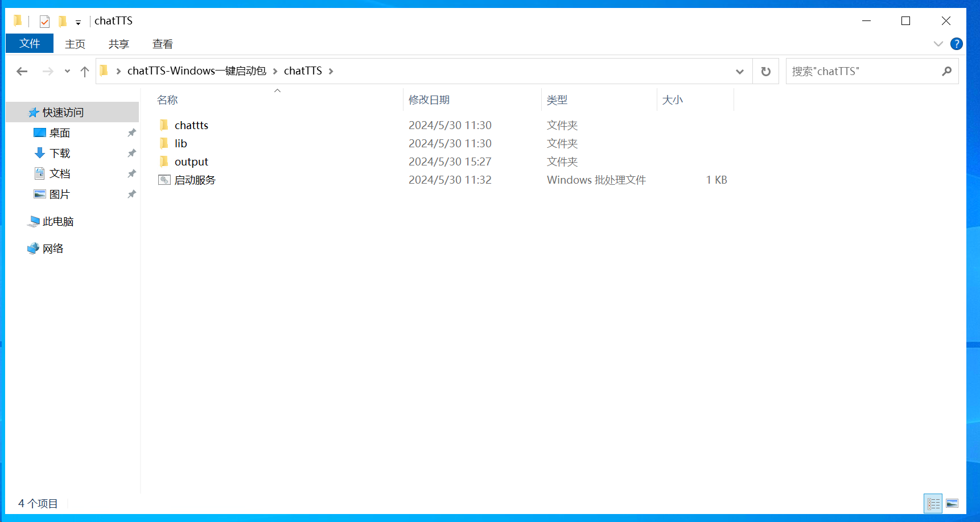Go up one folder level arrow
The height and width of the screenshot is (522, 980).
click(85, 71)
